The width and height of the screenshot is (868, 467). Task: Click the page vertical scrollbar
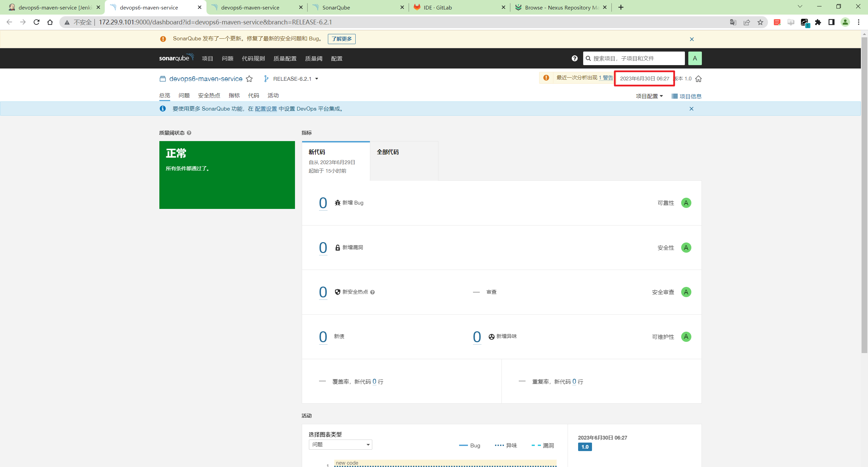tap(864, 195)
